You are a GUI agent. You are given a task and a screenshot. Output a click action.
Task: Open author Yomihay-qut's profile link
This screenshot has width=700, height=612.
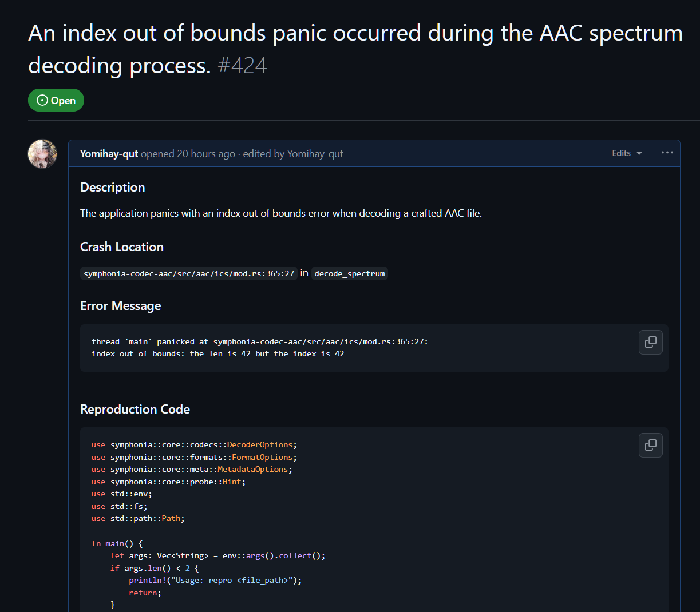click(x=109, y=154)
